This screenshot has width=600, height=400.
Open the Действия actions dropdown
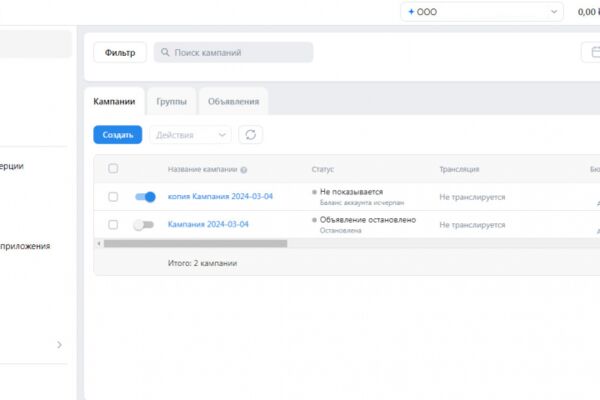[x=190, y=135]
